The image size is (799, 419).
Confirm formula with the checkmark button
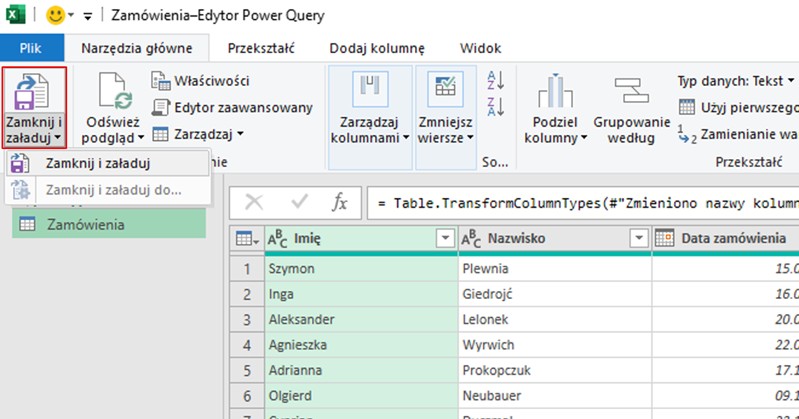tap(299, 202)
